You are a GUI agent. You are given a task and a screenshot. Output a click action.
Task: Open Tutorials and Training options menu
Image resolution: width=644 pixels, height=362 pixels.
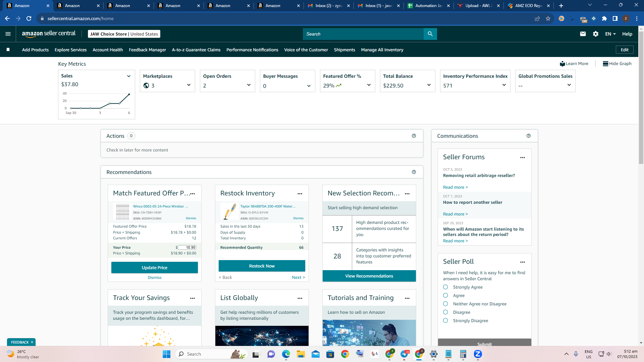pos(407,298)
